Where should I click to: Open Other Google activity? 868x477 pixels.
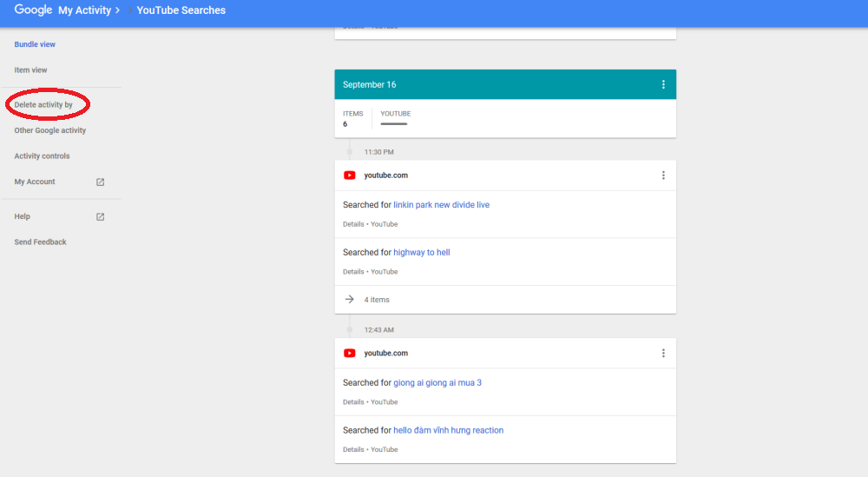pos(50,130)
